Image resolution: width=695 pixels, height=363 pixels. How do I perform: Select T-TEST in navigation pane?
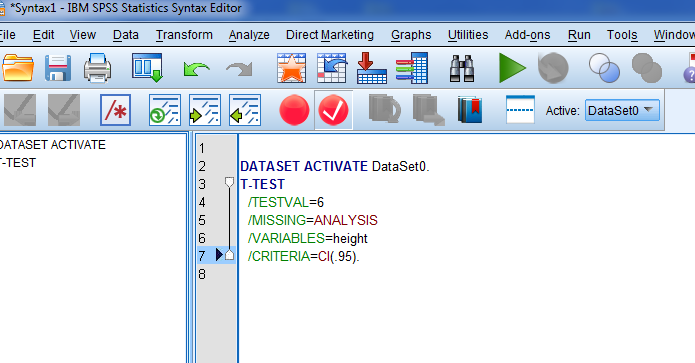[x=18, y=163]
